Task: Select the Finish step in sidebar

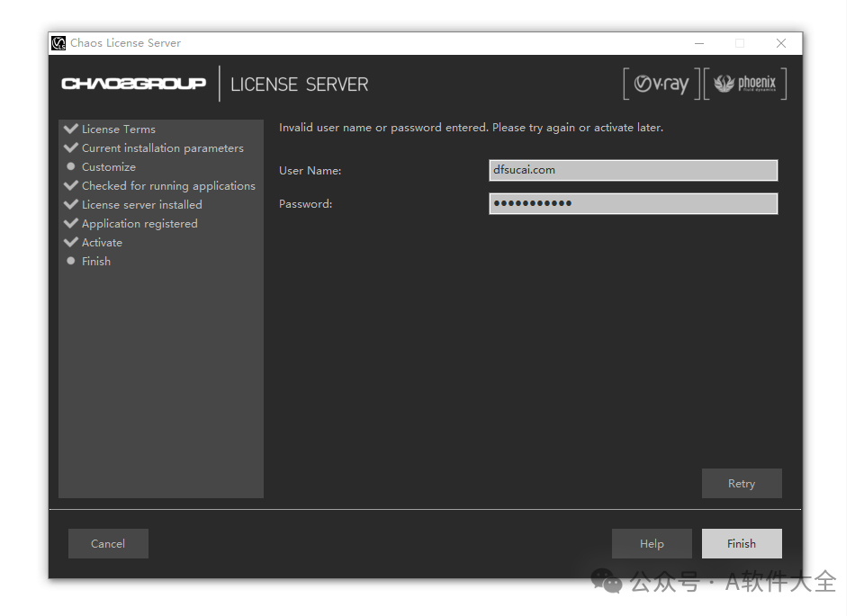Action: coord(96,262)
